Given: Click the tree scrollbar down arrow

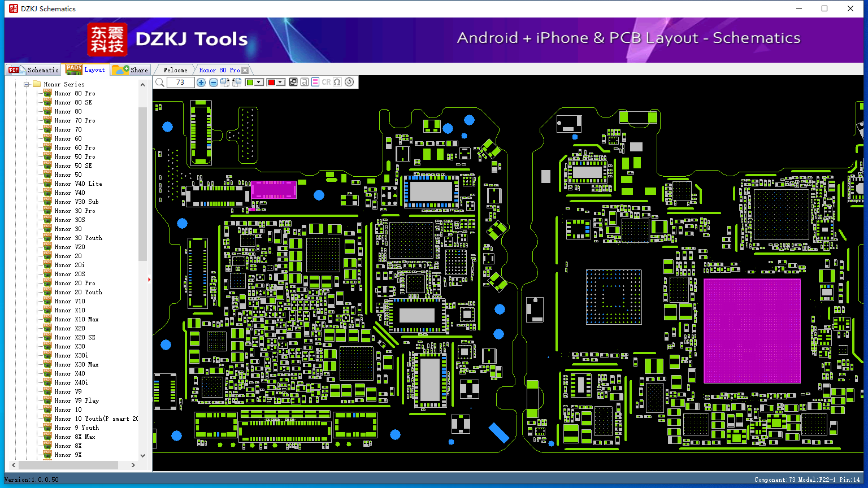Looking at the screenshot, I should pyautogui.click(x=142, y=455).
